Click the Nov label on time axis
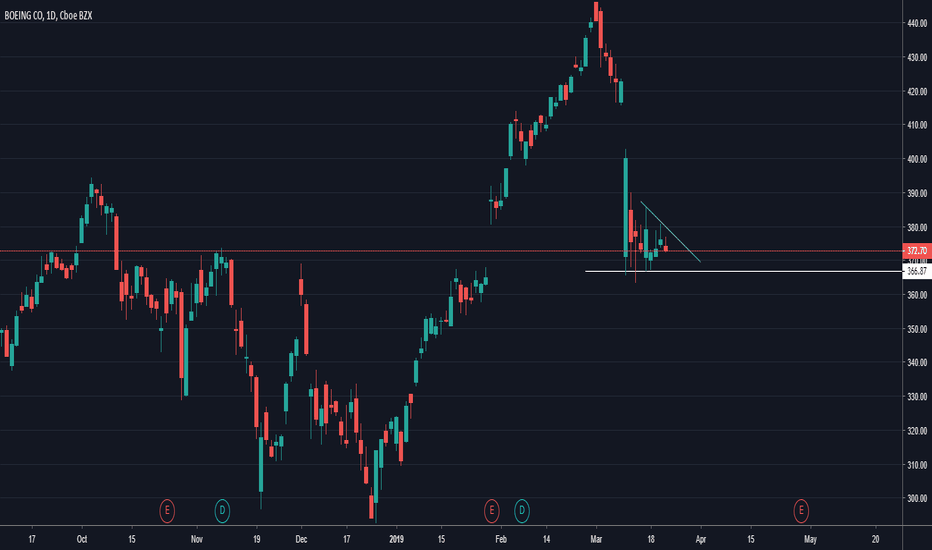Screen dimensions: 932x550 197,539
